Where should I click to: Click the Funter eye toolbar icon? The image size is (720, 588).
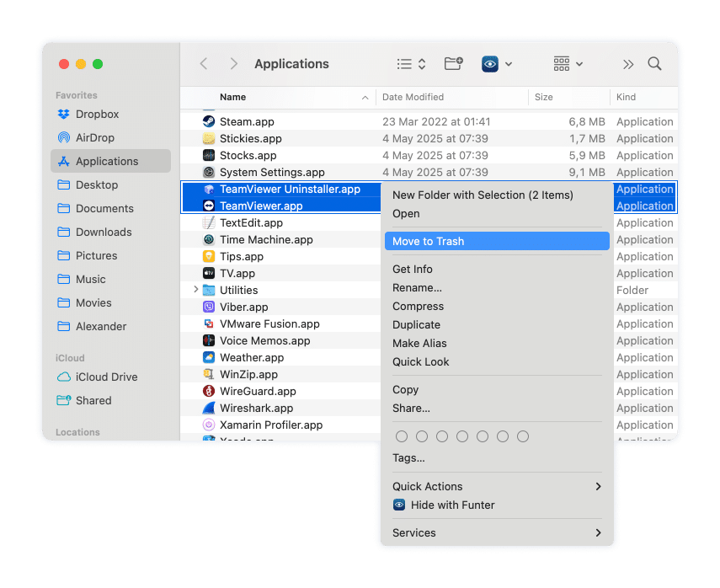click(490, 64)
